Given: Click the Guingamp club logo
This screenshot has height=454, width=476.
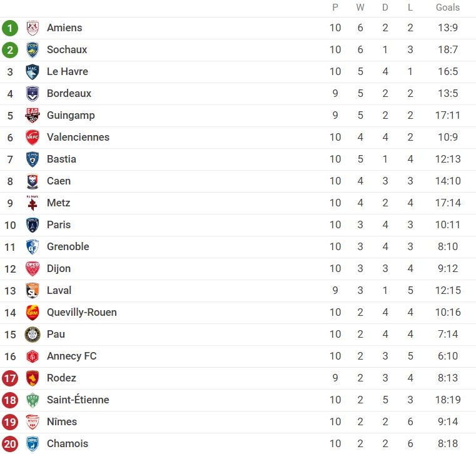Looking at the screenshot, I should click(x=33, y=116).
